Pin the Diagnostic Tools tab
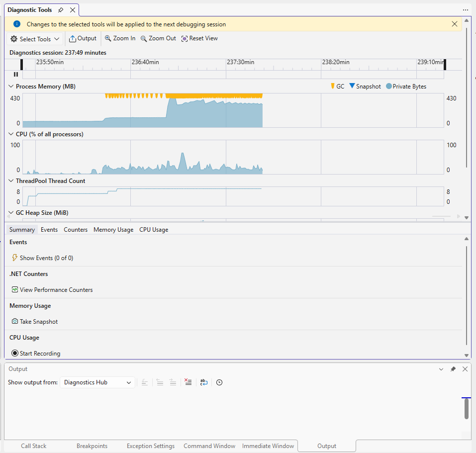Screen dimensions: 476x453 [61, 10]
